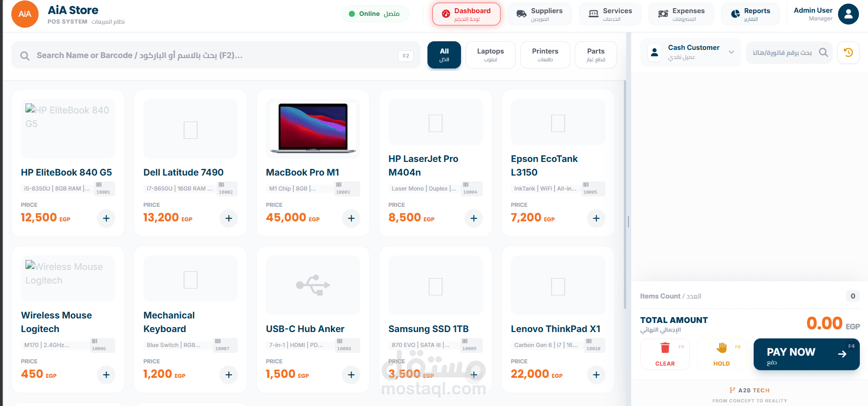Add HP EliteBook 840 G5 to cart
This screenshot has width=868, height=406.
[106, 218]
